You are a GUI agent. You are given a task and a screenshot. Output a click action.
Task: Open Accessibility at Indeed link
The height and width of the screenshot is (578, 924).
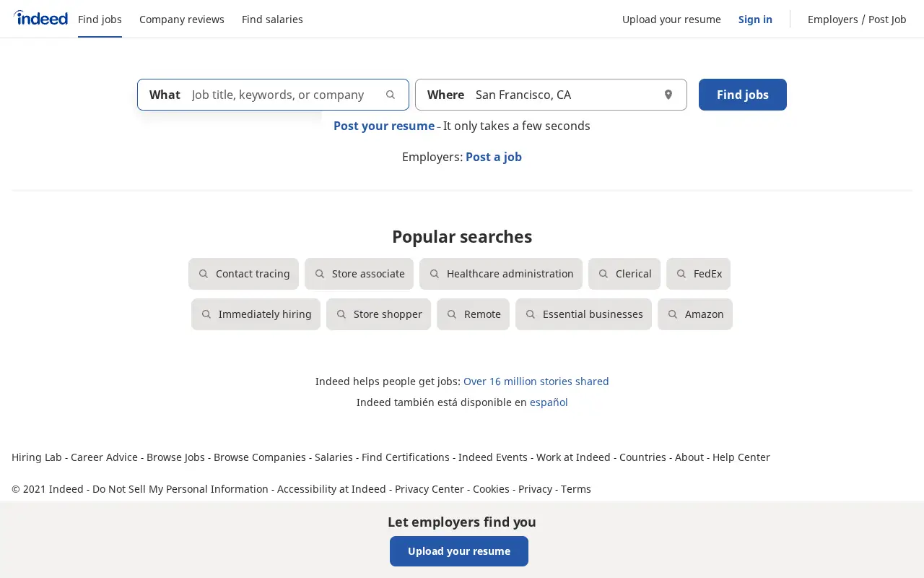331,489
